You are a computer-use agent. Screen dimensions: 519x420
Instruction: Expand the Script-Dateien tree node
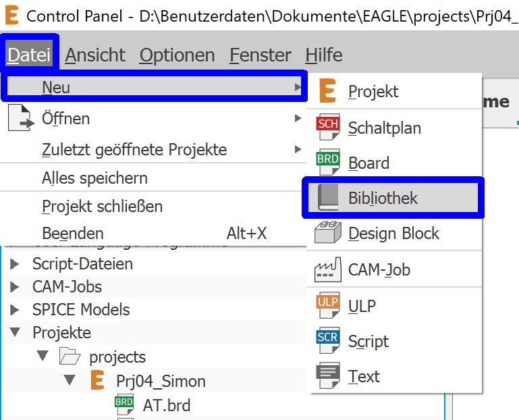pyautogui.click(x=15, y=264)
